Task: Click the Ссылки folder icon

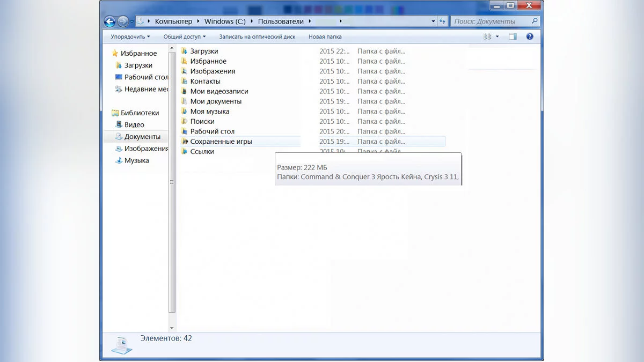Action: (x=184, y=151)
